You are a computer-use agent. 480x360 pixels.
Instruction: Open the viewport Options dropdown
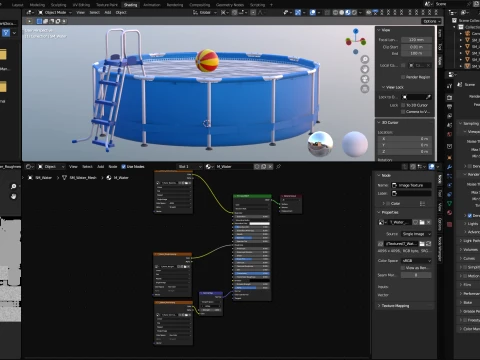pyautogui.click(x=432, y=21)
